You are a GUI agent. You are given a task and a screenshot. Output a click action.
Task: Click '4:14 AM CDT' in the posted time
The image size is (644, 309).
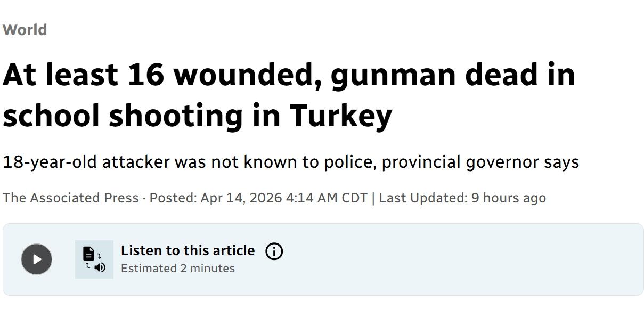pyautogui.click(x=327, y=198)
